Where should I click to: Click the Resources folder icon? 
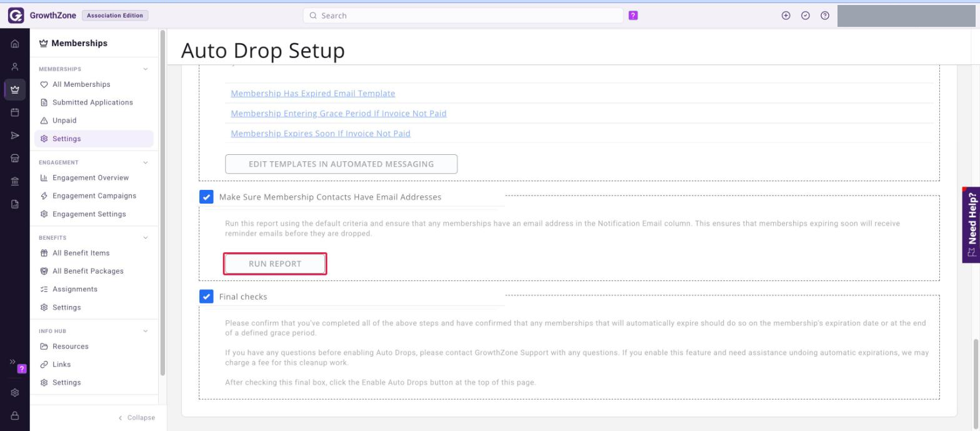(44, 347)
